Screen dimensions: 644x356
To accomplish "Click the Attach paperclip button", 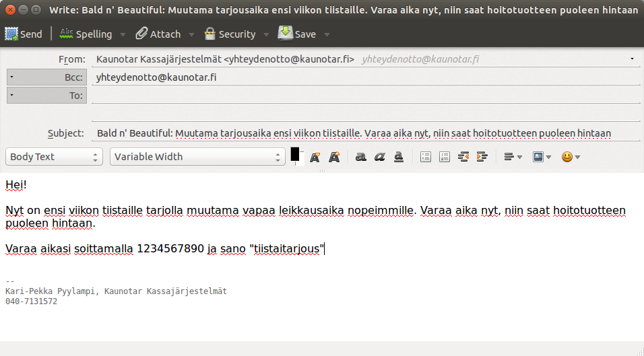I will coord(158,34).
